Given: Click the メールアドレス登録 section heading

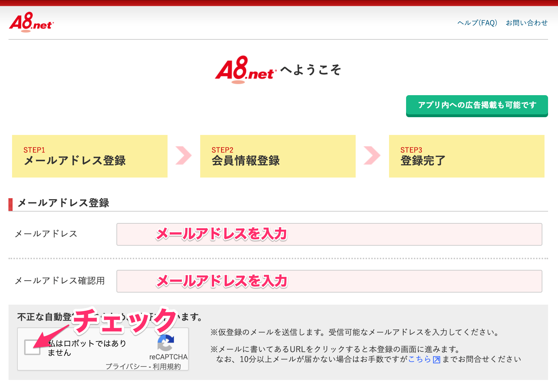Looking at the screenshot, I should (64, 203).
